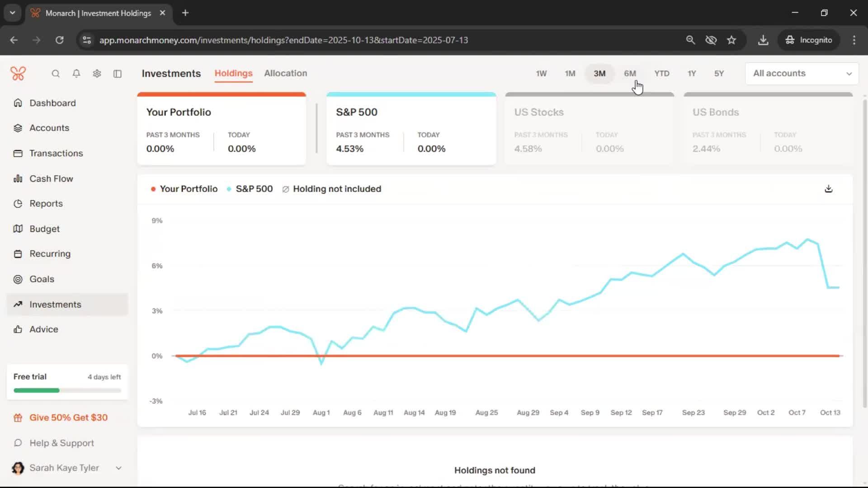Toggle the US Stocks benchmark card
Screen dimensions: 868x488
tap(589, 129)
